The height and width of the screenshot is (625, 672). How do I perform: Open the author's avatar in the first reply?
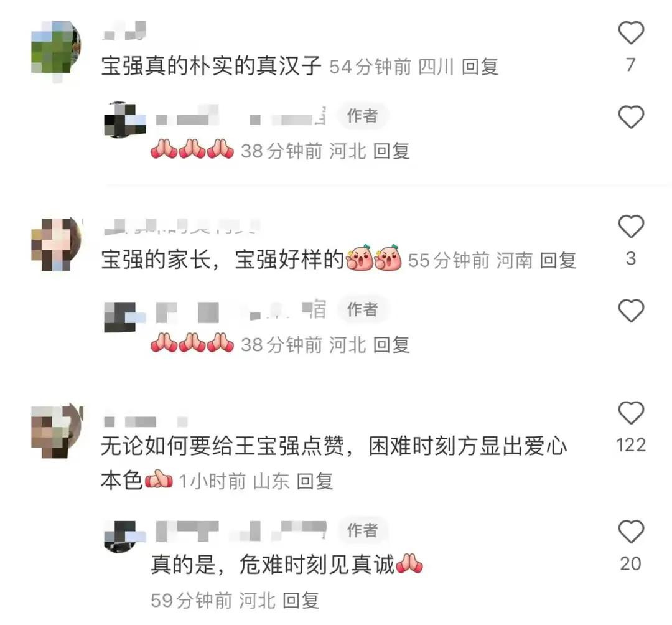coord(124,120)
